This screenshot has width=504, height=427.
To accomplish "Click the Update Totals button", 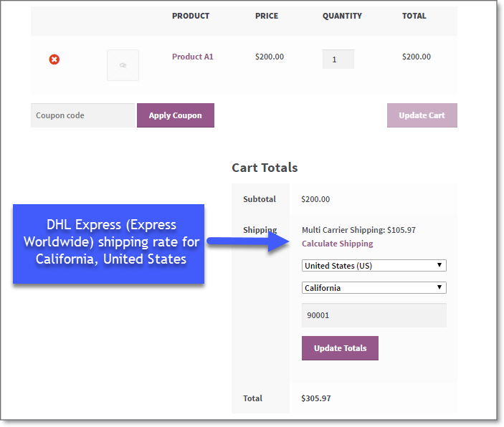I will 340,348.
